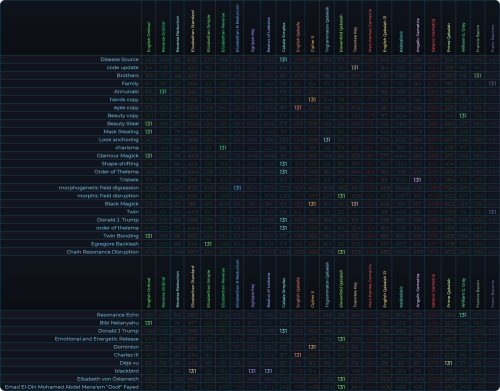Click the 'Annunaki' row label
The width and height of the screenshot is (500, 391).
point(126,91)
